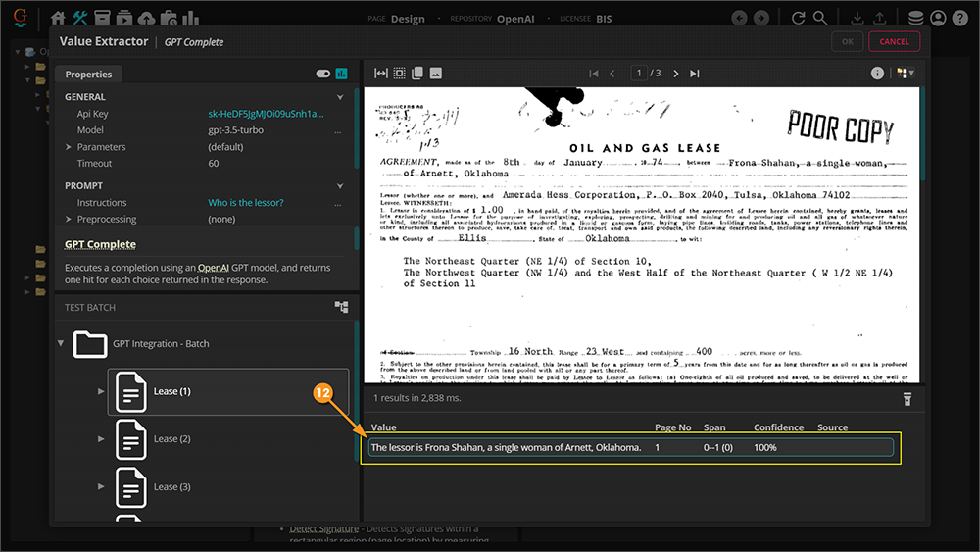This screenshot has height=552, width=980.
Task: Toggle the switch beside the Properties tab
Action: pyautogui.click(x=323, y=74)
